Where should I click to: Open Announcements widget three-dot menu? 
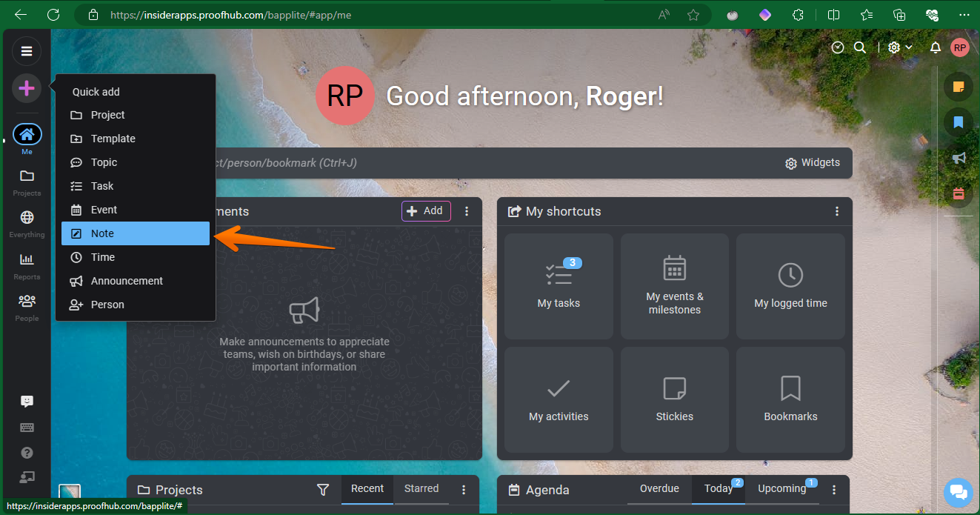[467, 211]
